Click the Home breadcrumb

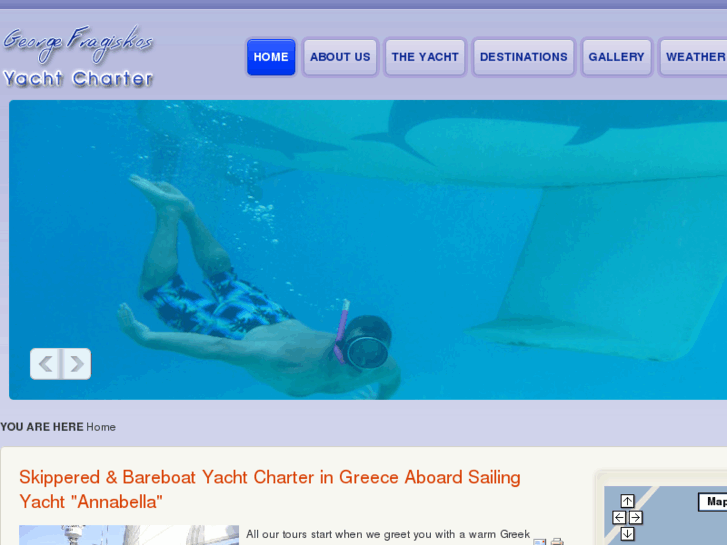click(x=101, y=427)
